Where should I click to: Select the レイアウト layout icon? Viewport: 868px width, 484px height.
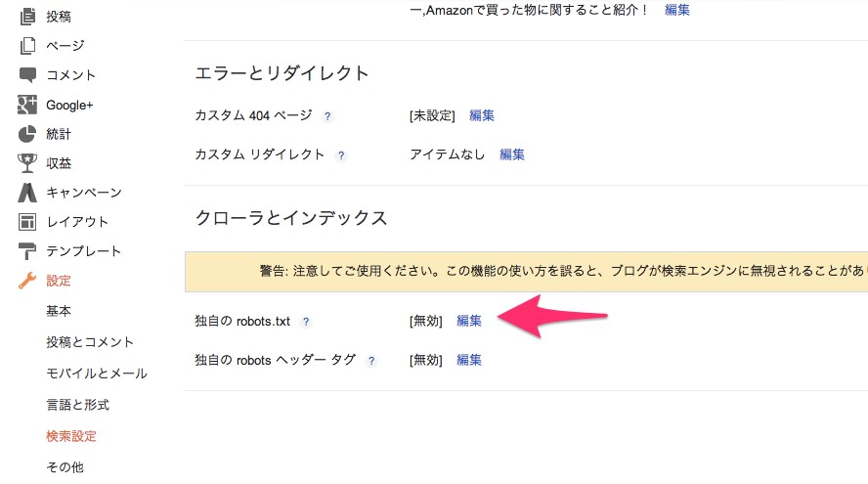(27, 222)
